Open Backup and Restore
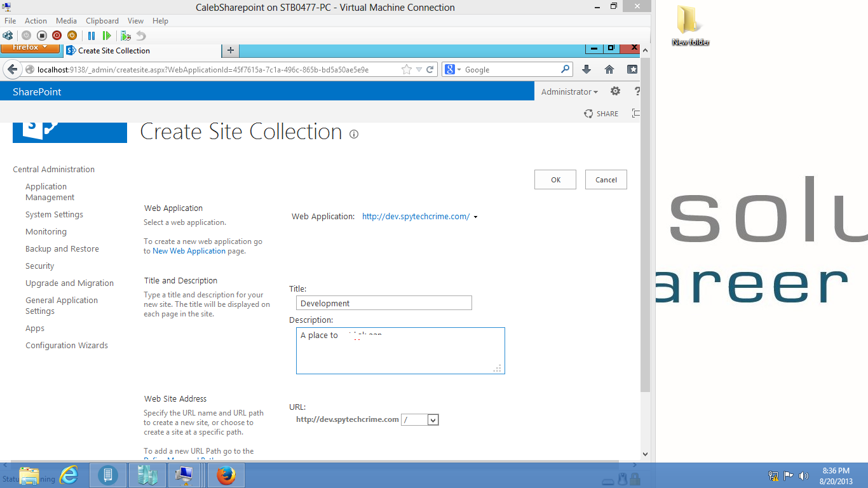Viewport: 868px width, 488px height. [62, 249]
